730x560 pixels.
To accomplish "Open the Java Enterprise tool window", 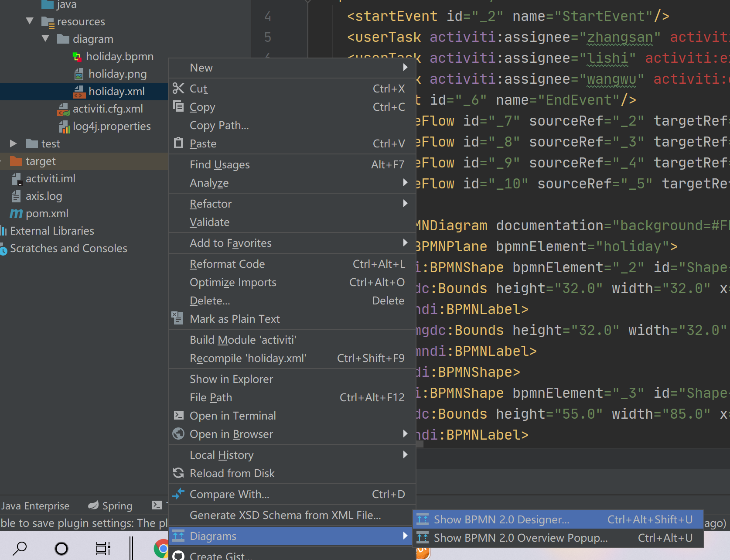I will click(x=35, y=505).
